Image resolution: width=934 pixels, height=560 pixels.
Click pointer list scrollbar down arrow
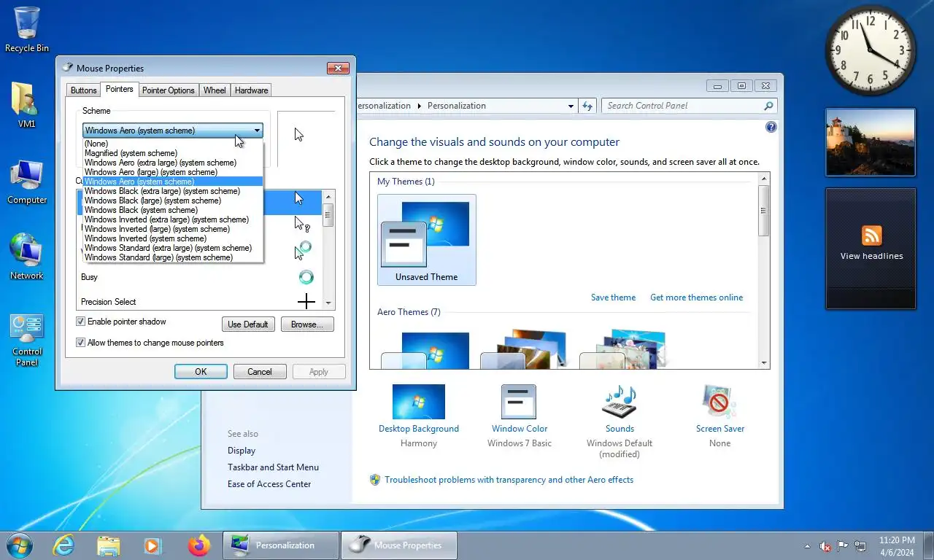tap(328, 302)
